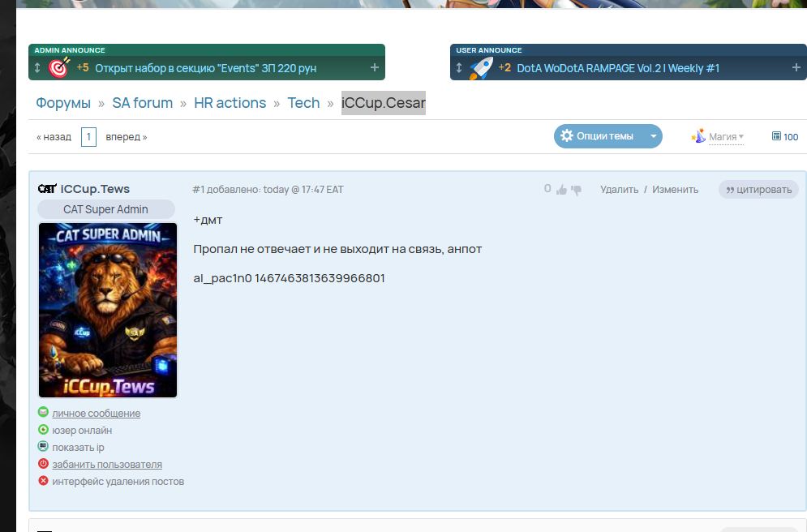Click the list icon next to 100

point(777,135)
